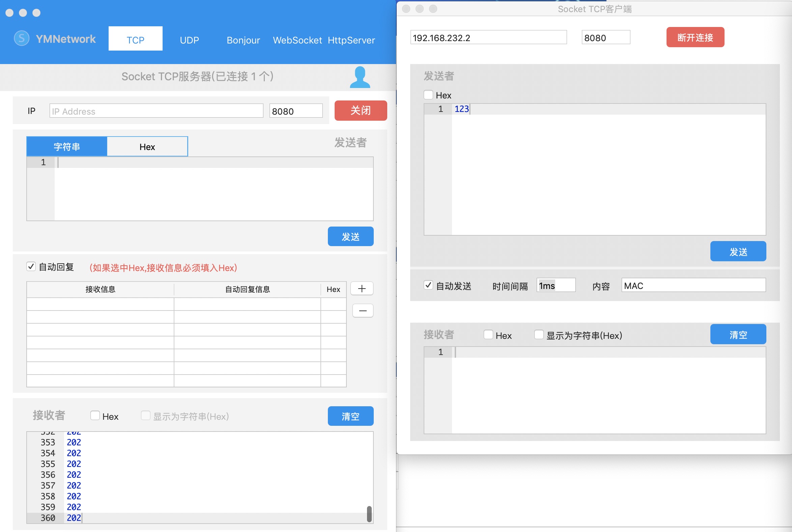Close the YMNetwork main window
The width and height of the screenshot is (792, 532).
tap(9, 12)
